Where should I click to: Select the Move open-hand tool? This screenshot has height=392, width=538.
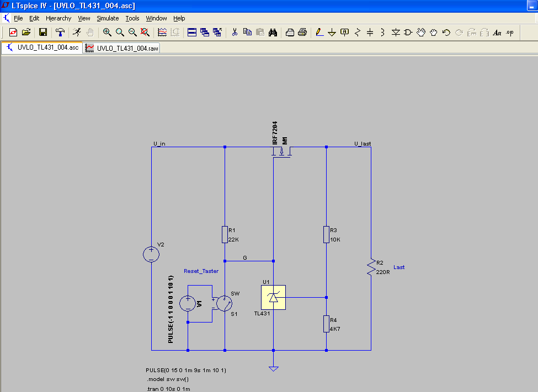[x=421, y=32]
